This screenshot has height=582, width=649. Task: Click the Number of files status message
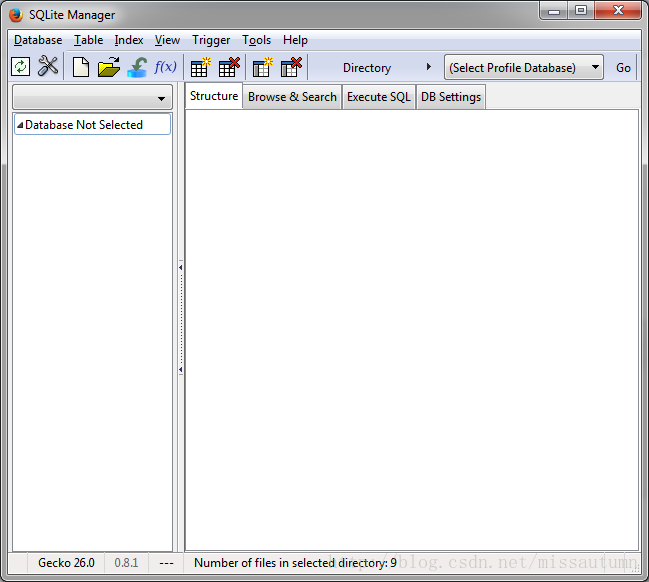point(295,563)
